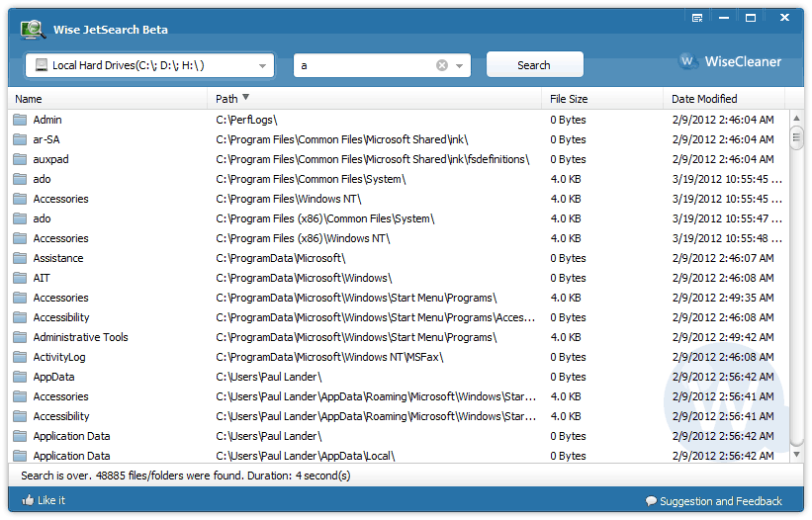Image resolution: width=812 pixels, height=520 pixels.
Task: Select the Admin folder icon
Action: click(20, 120)
